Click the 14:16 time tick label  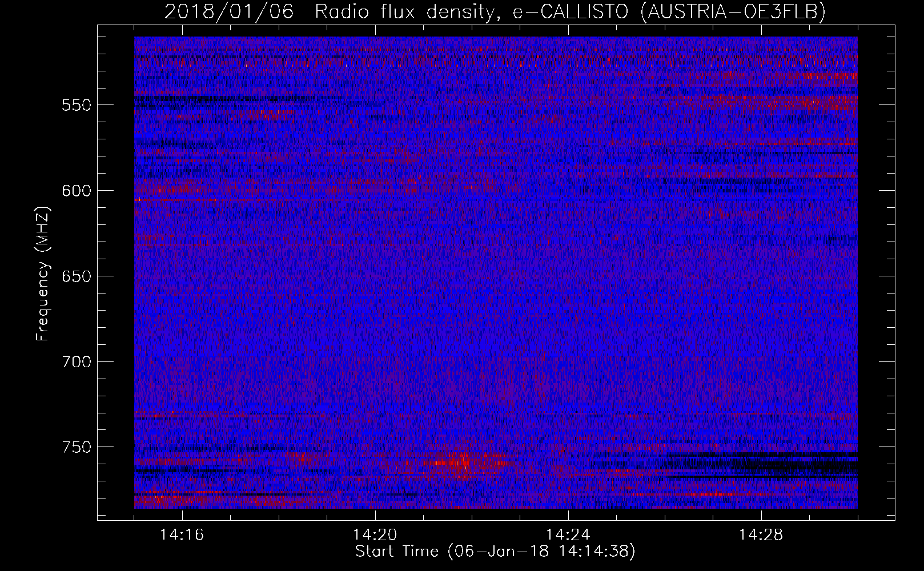tap(182, 535)
